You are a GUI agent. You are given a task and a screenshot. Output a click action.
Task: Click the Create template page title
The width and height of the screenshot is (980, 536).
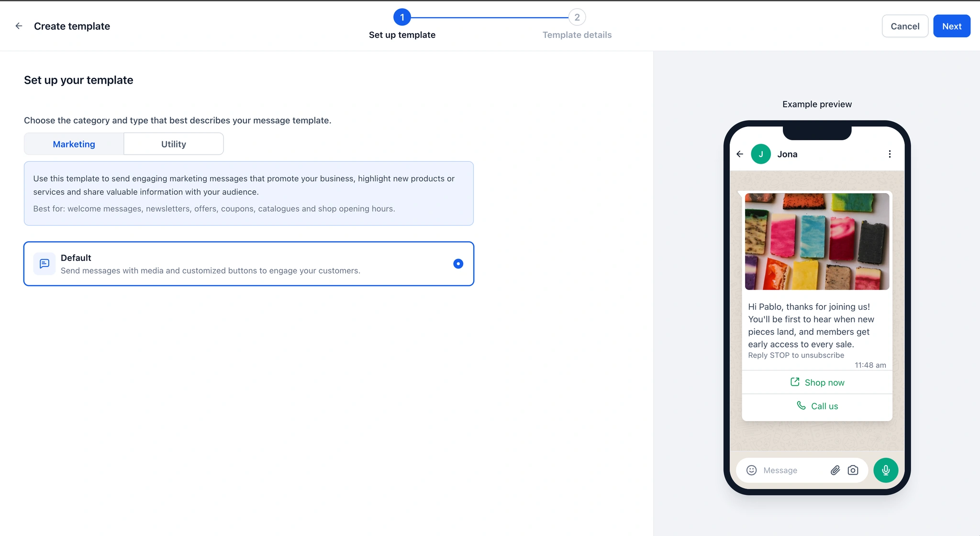coord(72,26)
